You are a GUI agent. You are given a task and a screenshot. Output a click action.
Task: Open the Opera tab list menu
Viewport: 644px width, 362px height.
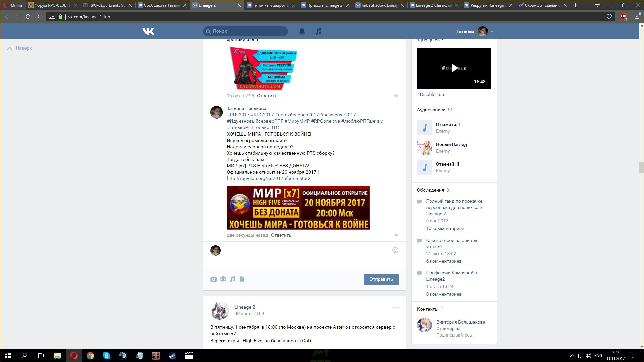[x=597, y=5]
